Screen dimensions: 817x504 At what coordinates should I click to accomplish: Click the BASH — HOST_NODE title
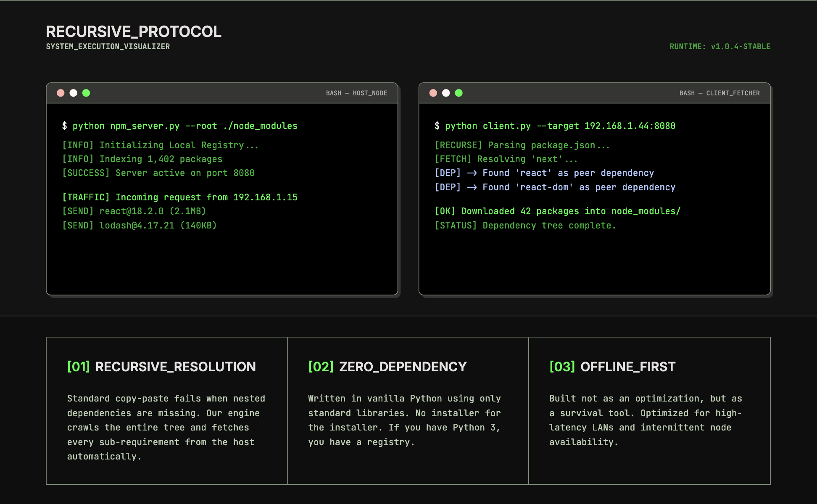point(356,93)
